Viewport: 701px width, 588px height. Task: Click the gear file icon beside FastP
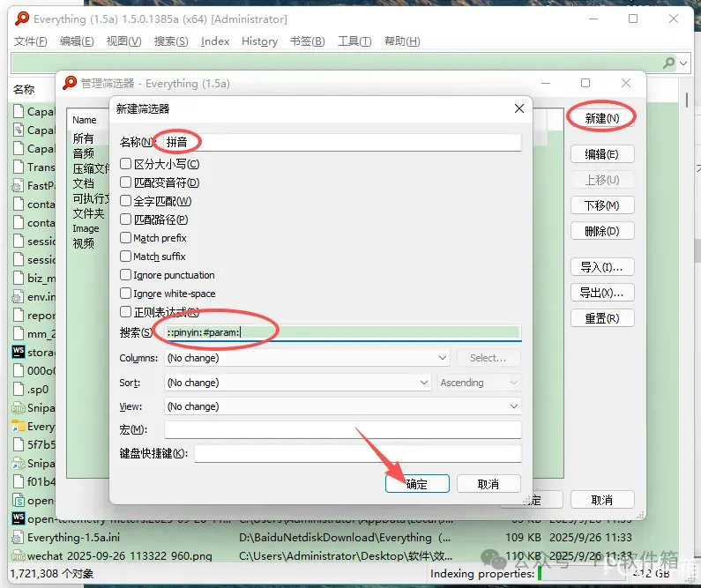[x=18, y=185]
